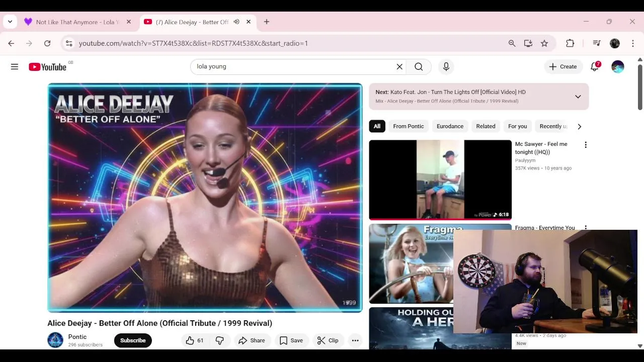Open the Mc Sawyer Feel me tonight title

pyautogui.click(x=541, y=148)
